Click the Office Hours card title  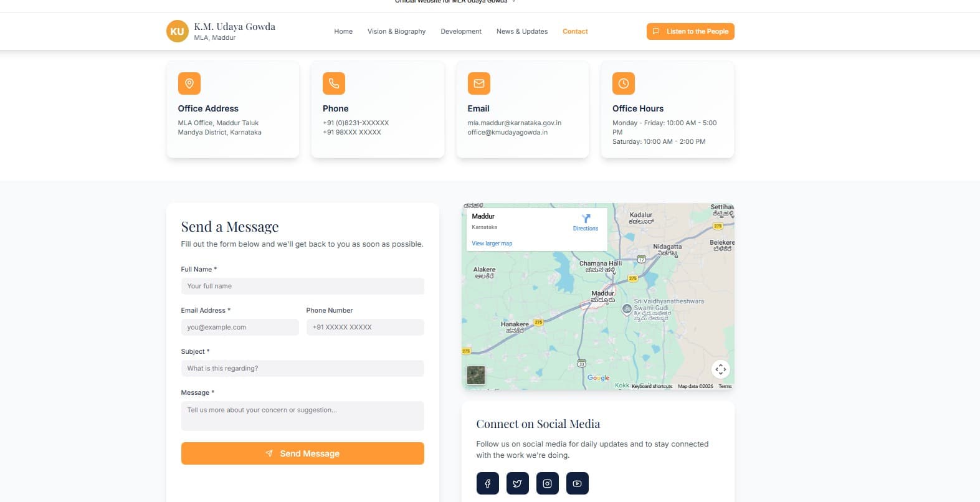point(638,108)
